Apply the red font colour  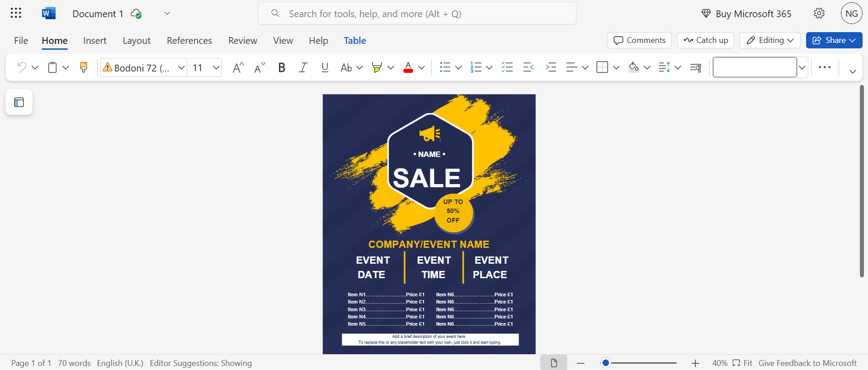tap(408, 67)
